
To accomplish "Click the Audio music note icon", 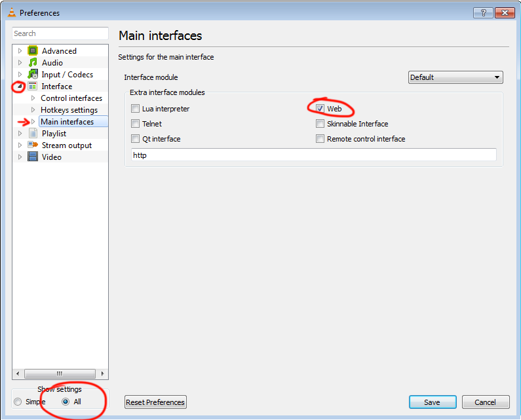I will click(x=33, y=62).
